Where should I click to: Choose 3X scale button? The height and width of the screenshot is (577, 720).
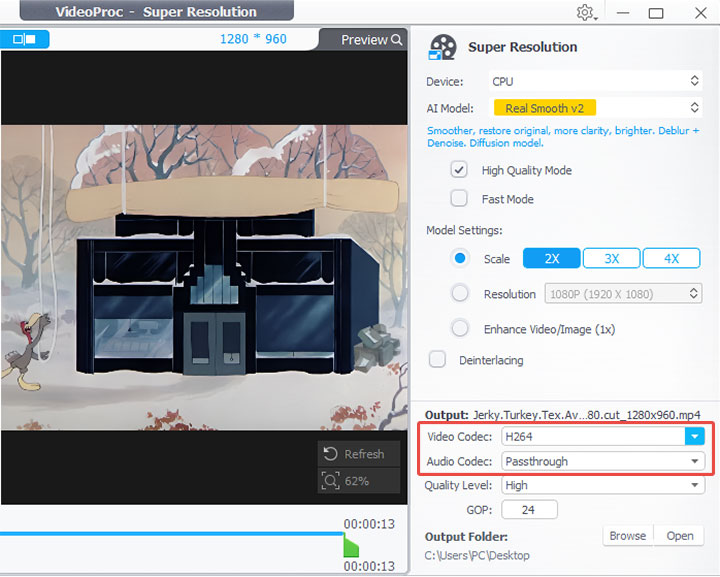[x=611, y=258]
